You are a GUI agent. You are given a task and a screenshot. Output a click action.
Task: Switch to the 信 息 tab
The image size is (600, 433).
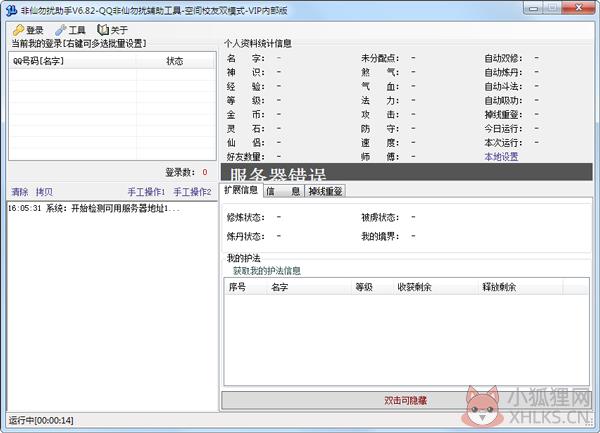(x=283, y=191)
